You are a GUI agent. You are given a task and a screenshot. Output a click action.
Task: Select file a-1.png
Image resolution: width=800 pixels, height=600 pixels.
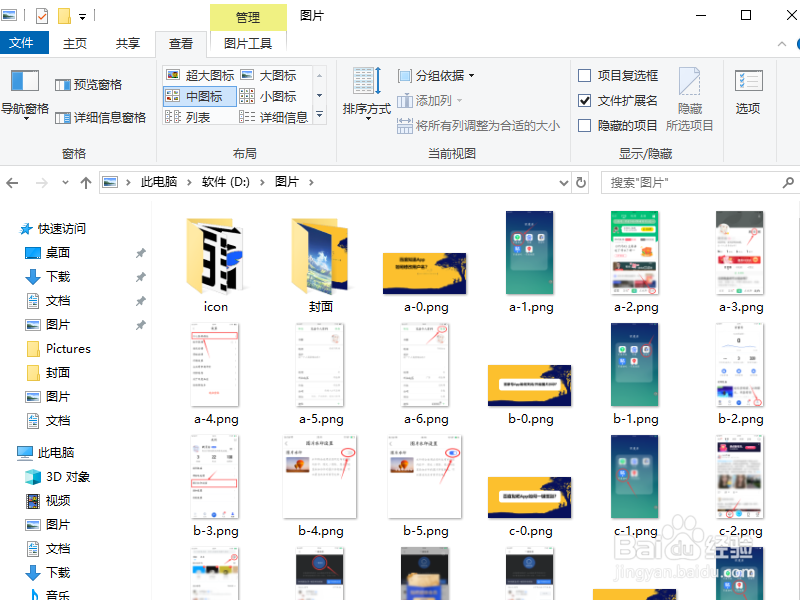pyautogui.click(x=531, y=262)
